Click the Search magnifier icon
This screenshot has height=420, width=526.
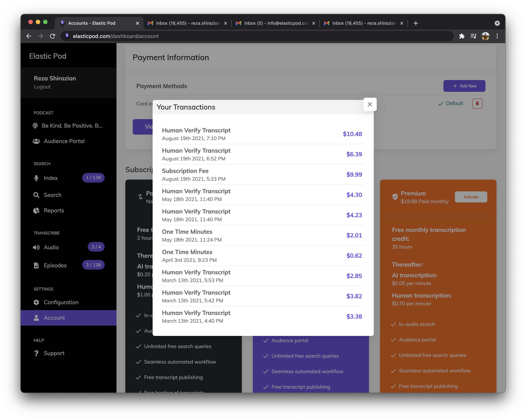[36, 195]
